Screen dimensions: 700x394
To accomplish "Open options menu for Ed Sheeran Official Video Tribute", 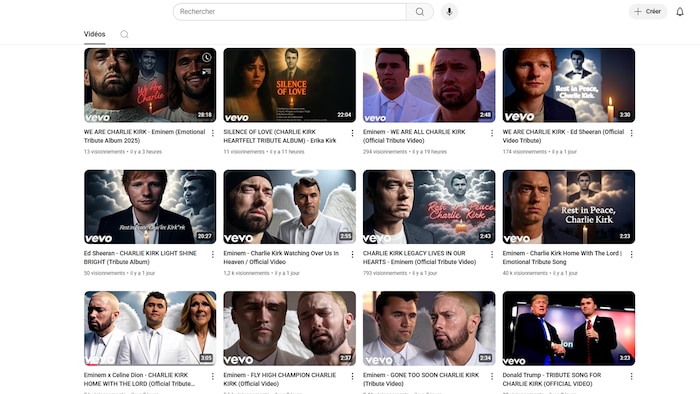I will pos(631,133).
